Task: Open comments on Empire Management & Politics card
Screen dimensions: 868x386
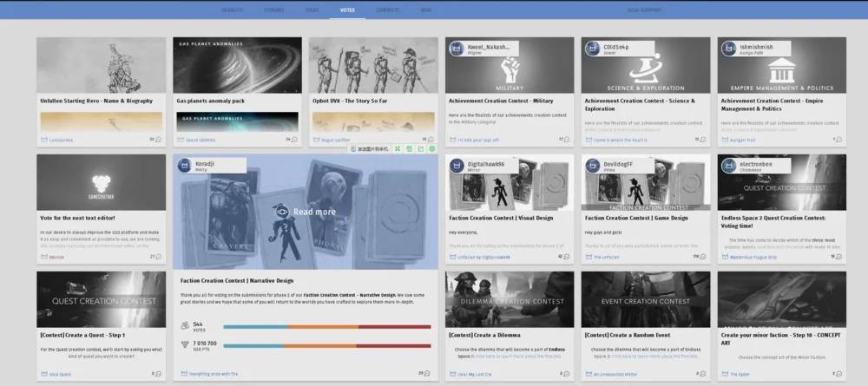Action: point(839,140)
